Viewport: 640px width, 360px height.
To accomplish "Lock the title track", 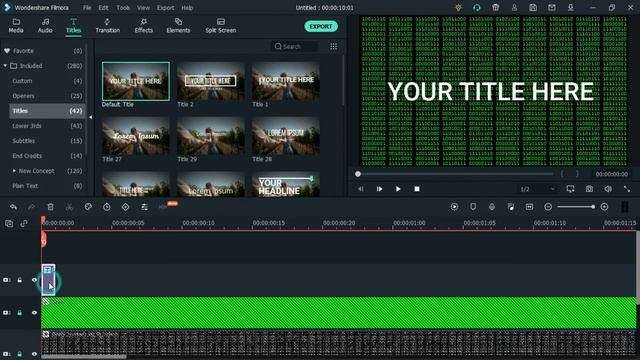I will [x=20, y=280].
